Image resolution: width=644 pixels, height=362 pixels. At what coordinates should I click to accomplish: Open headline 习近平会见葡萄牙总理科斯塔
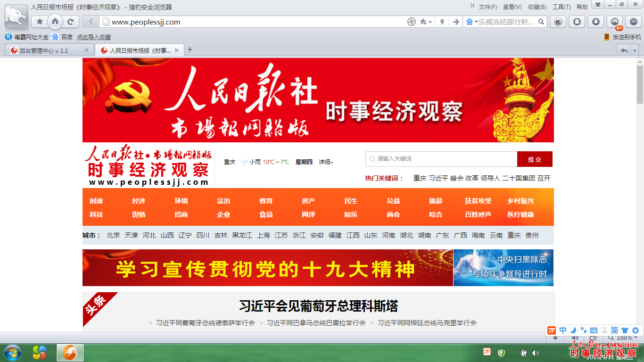click(319, 306)
